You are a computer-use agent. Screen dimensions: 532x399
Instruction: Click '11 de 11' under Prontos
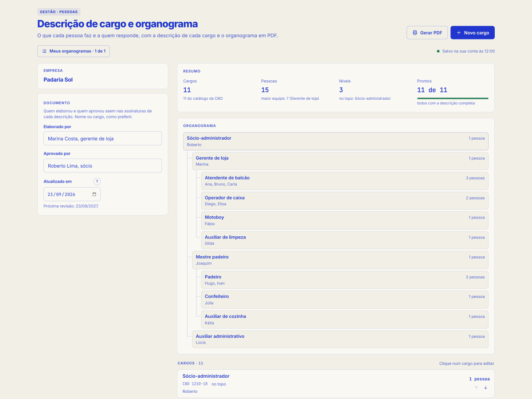432,90
